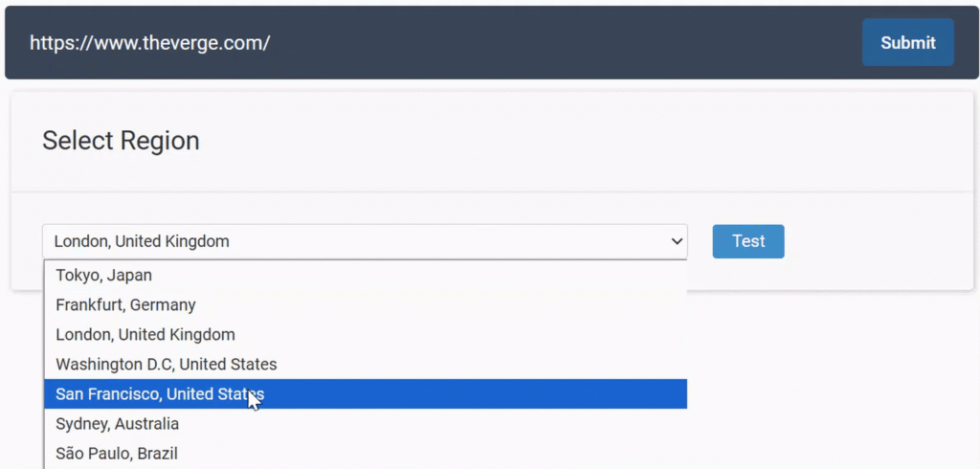Click the Submit button

[907, 42]
